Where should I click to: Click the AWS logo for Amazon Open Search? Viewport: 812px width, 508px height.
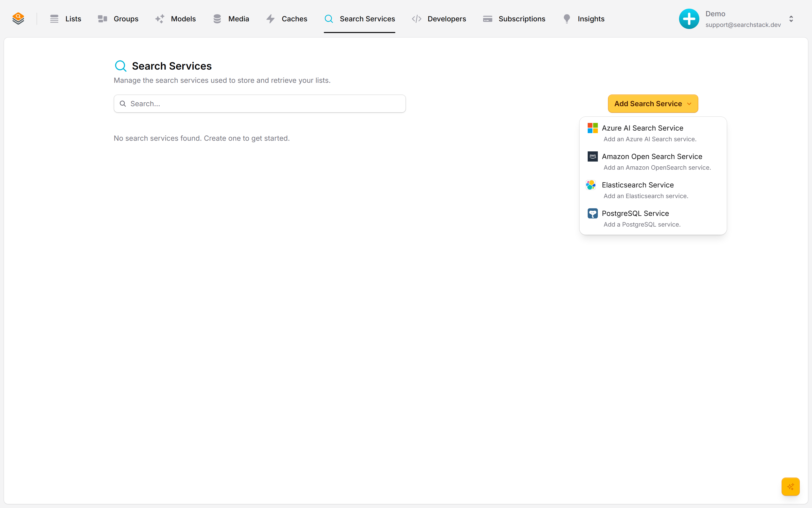point(593,156)
